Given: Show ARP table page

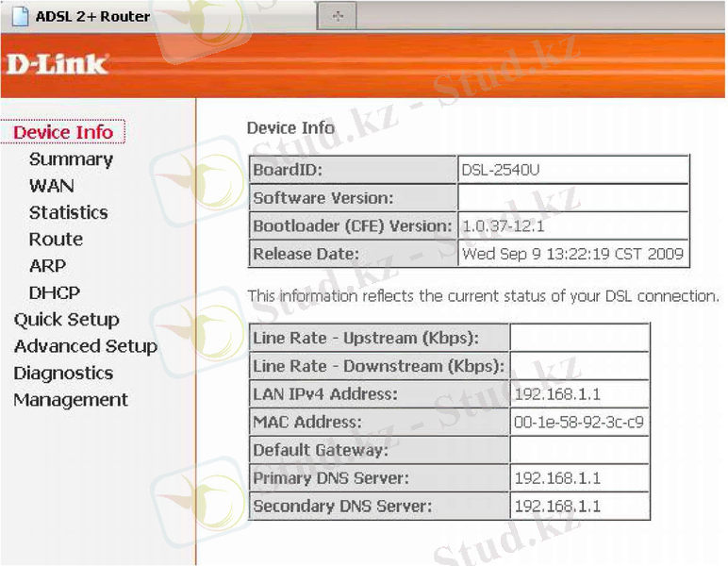Looking at the screenshot, I should (x=47, y=266).
